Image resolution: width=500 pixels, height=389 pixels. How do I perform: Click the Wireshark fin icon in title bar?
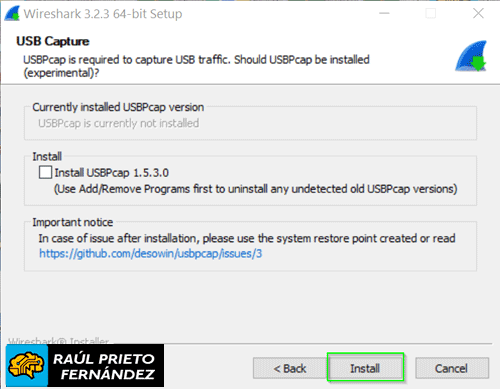click(x=12, y=14)
